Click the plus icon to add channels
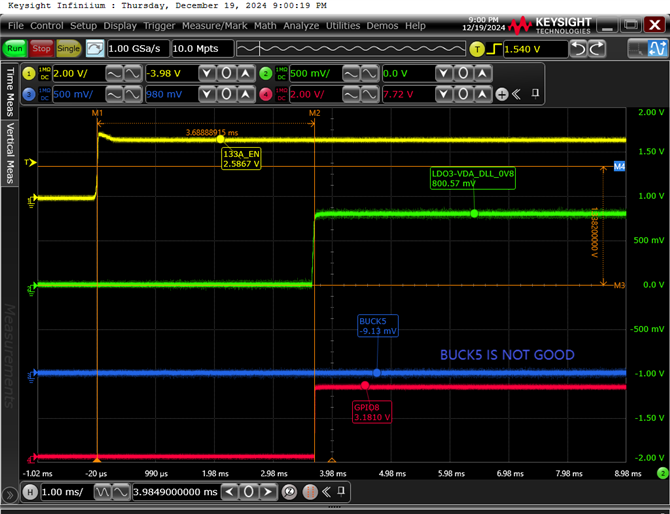 pos(502,94)
